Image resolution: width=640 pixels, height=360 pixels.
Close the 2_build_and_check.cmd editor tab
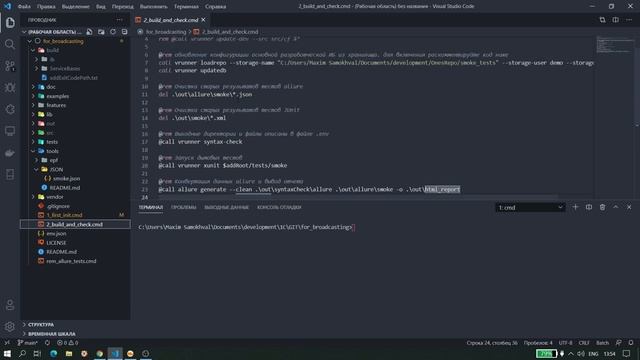tap(203, 20)
